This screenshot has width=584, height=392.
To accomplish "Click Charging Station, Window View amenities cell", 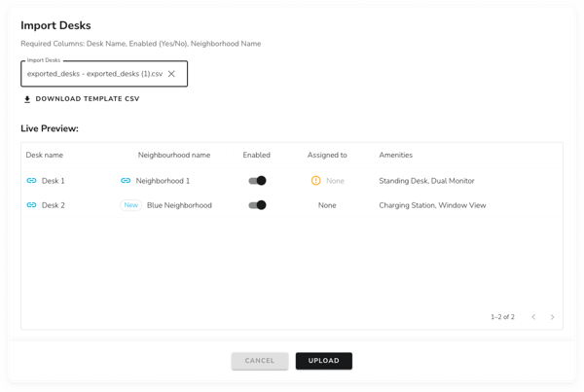I will click(432, 205).
